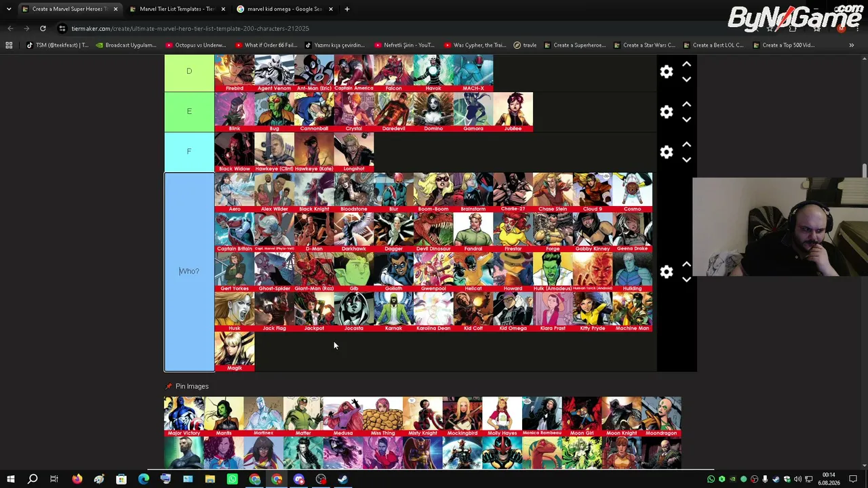868x488 pixels.
Task: Open Microsoft Store from the taskbar
Action: point(121,479)
